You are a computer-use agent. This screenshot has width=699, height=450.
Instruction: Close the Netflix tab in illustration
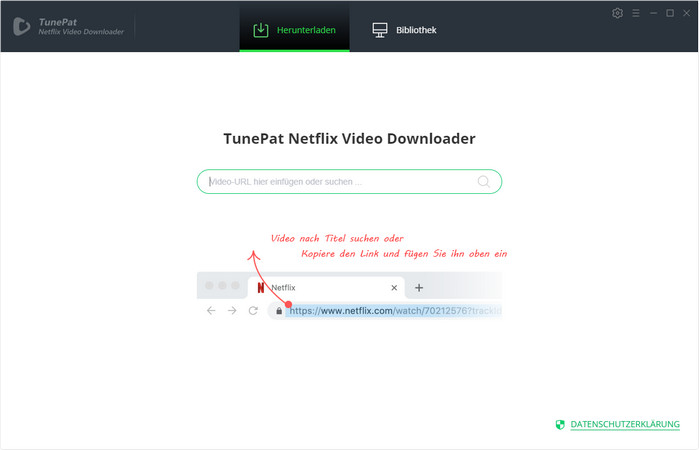pos(394,287)
